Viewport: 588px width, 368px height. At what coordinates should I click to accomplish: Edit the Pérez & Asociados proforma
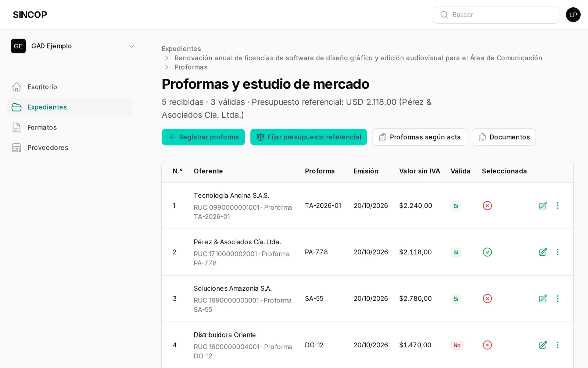click(x=543, y=252)
